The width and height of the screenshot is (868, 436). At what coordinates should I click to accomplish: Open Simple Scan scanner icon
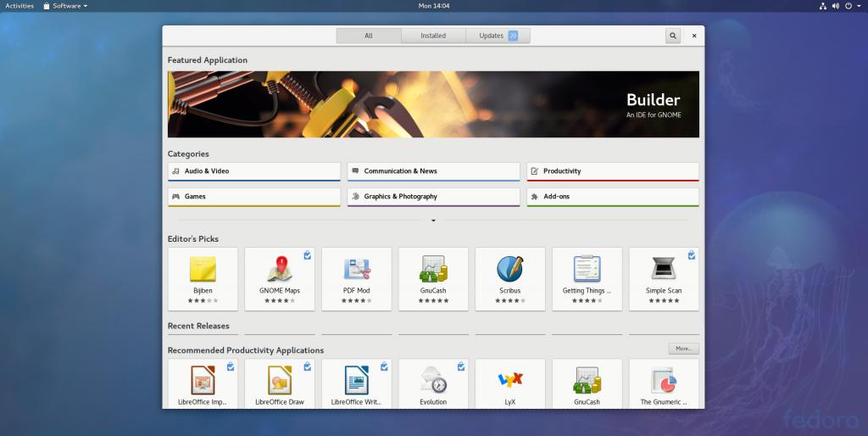point(664,269)
